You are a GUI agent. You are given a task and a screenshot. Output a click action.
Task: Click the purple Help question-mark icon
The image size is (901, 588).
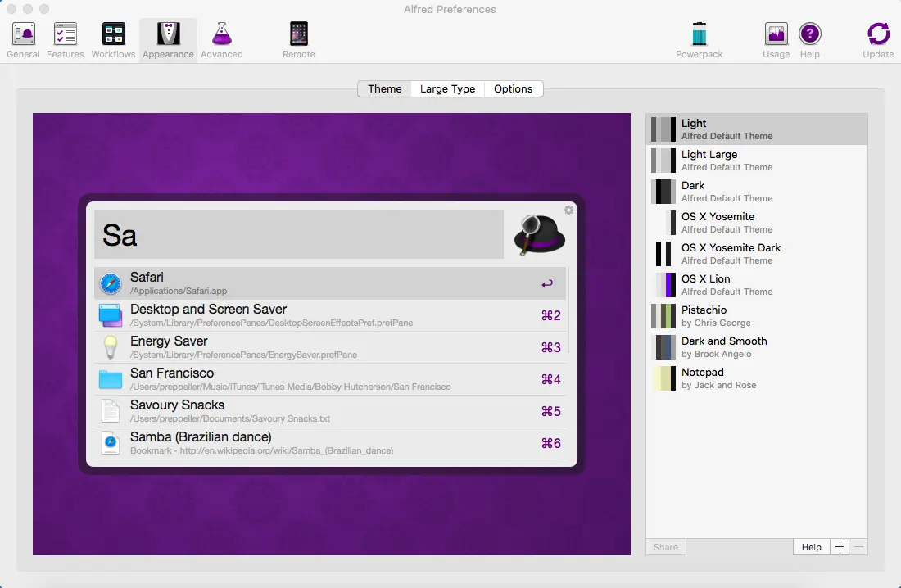809,34
